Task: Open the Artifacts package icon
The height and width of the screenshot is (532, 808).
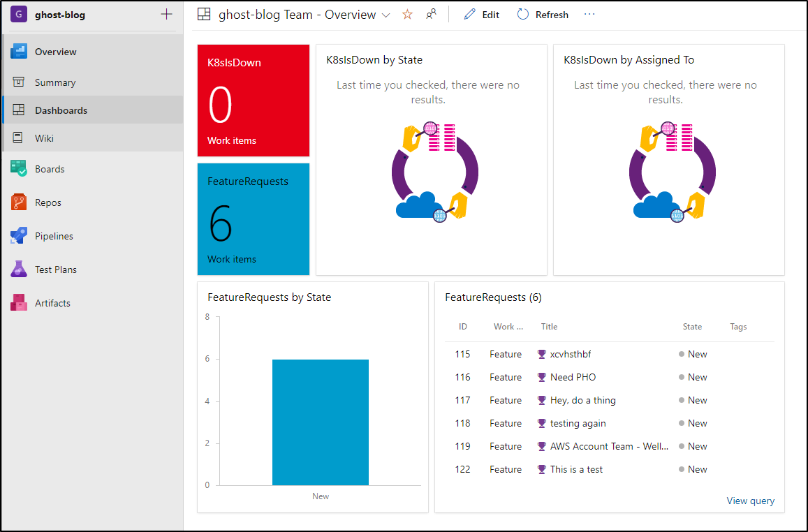Action: (19, 303)
